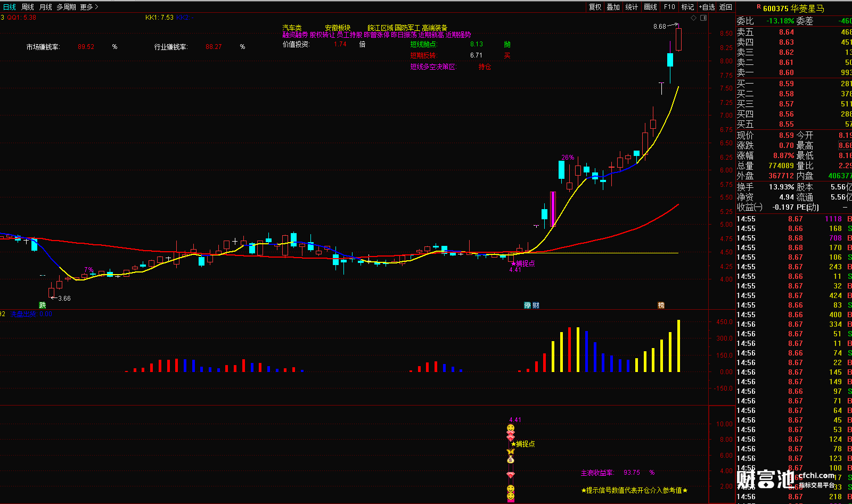Click the 8.50 price axis label
Screen dimensions: 852x504
tap(726, 34)
